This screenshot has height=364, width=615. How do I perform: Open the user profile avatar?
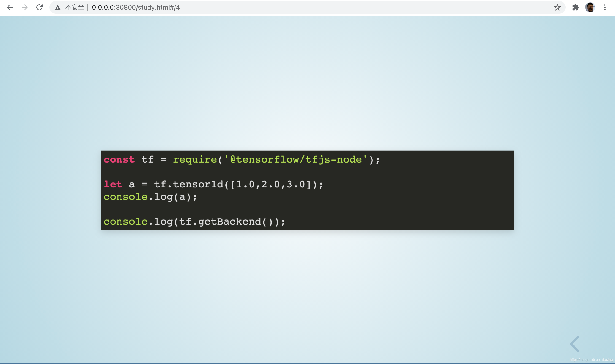[x=590, y=7]
